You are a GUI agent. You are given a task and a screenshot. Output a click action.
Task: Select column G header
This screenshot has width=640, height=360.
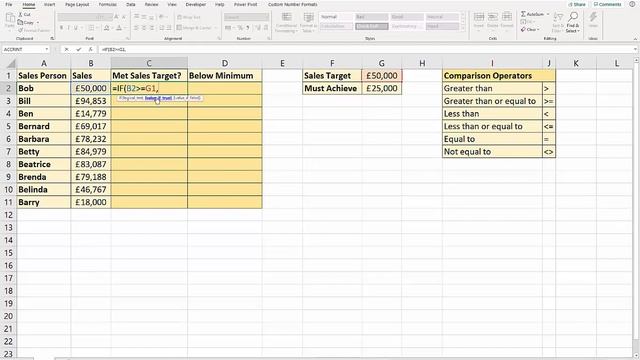tap(382, 63)
